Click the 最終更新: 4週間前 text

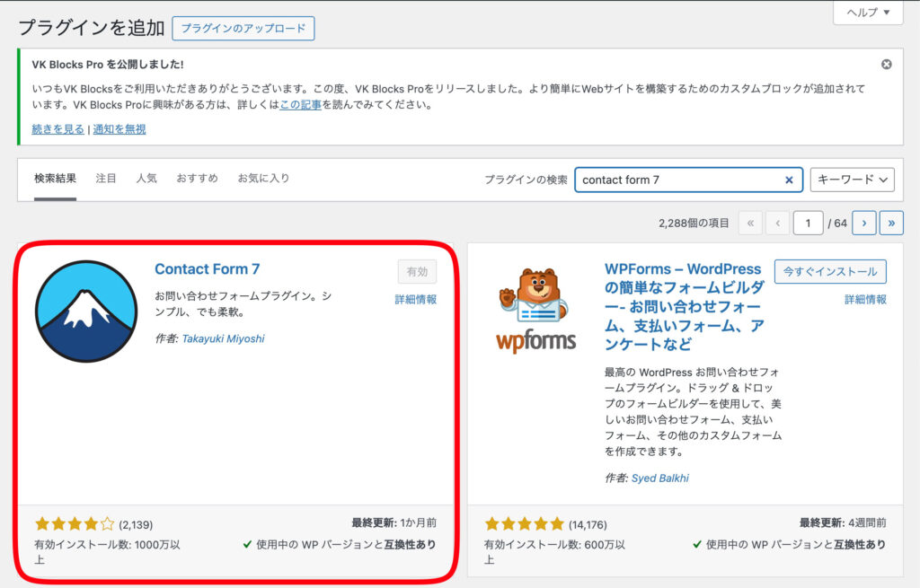[x=843, y=522]
